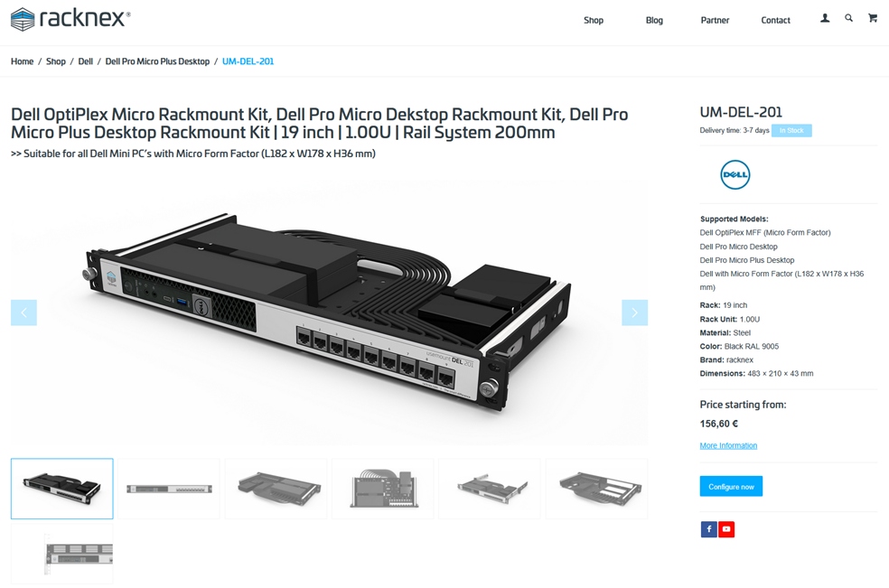The width and height of the screenshot is (889, 588).
Task: Select the front-view rack thumbnail
Action: pos(169,489)
